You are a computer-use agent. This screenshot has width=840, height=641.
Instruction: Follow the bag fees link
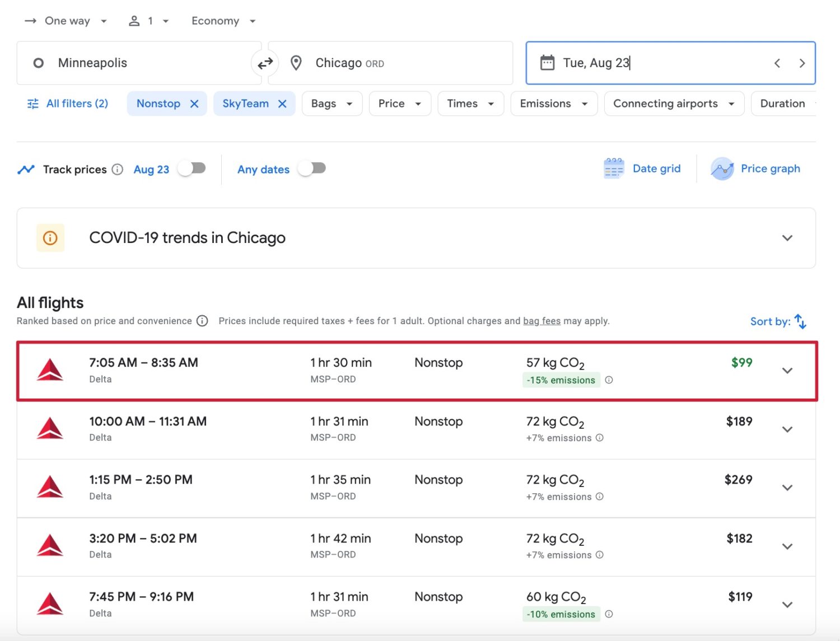542,321
